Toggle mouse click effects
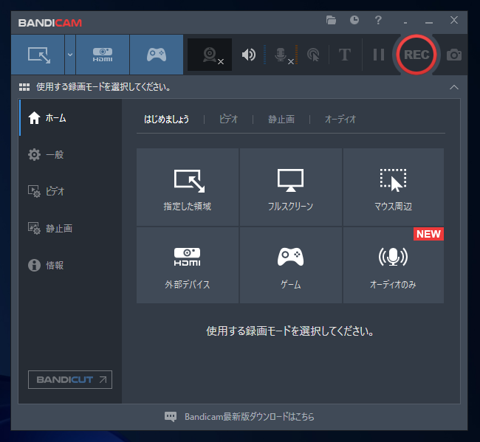 tap(313, 55)
